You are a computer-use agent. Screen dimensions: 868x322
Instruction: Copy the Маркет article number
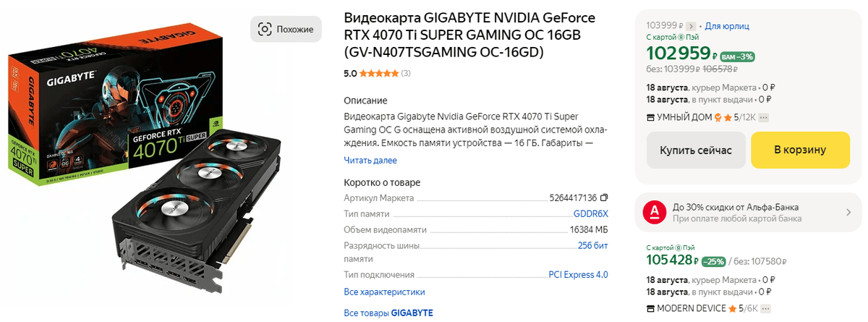[x=604, y=198]
